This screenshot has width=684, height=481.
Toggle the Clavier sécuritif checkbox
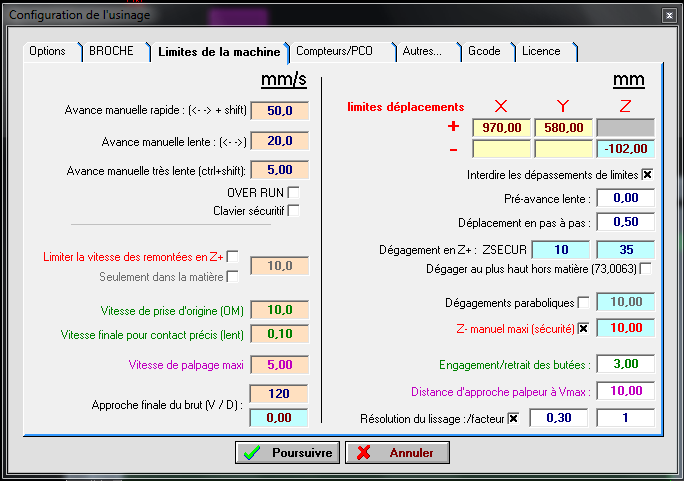[x=293, y=210]
